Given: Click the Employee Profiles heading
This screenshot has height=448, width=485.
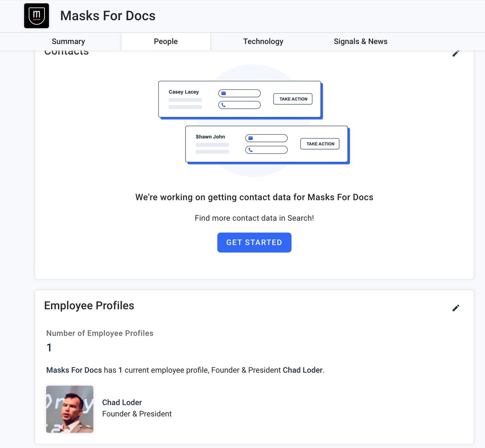Looking at the screenshot, I should 89,306.
